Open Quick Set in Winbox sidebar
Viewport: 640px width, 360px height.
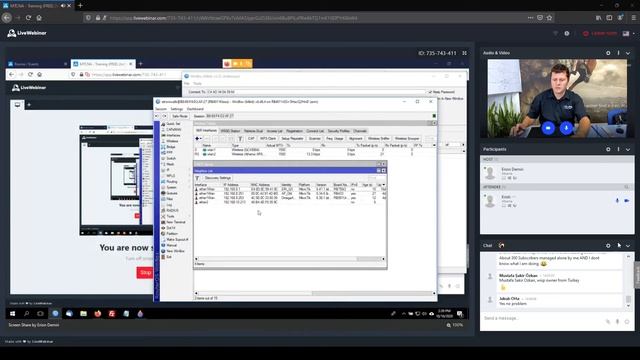(x=173, y=124)
